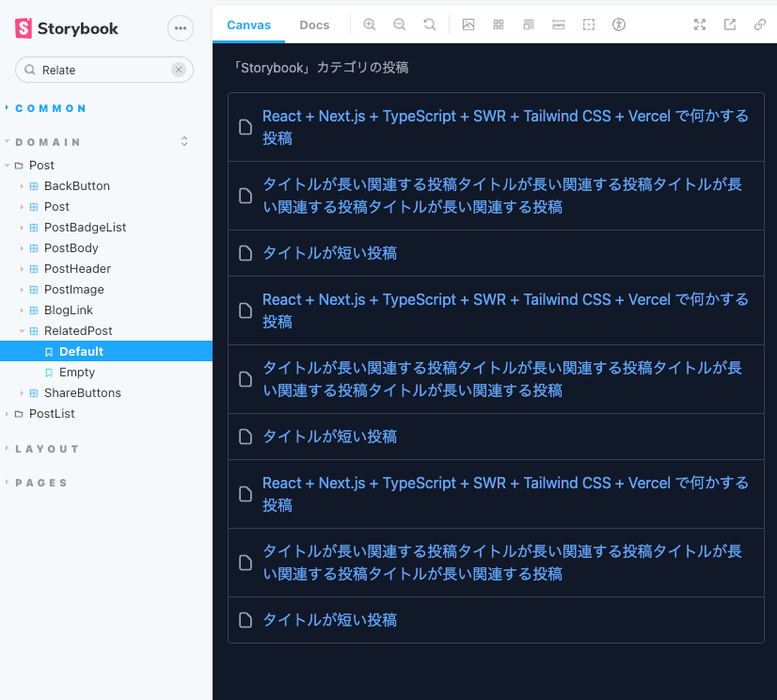Open the Storybook menu with the ellipsis button
This screenshot has height=700, width=777.
180,28
